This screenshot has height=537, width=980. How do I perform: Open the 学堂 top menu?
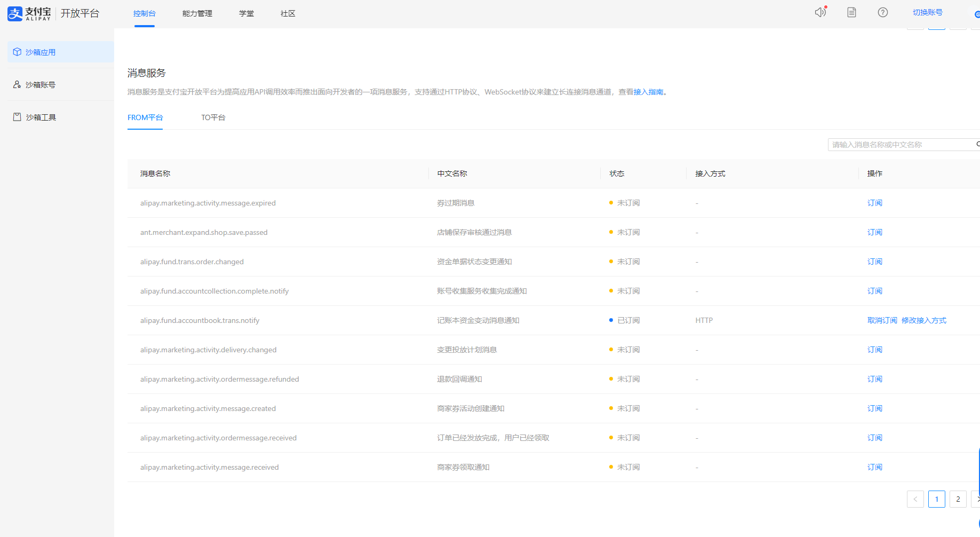[246, 13]
